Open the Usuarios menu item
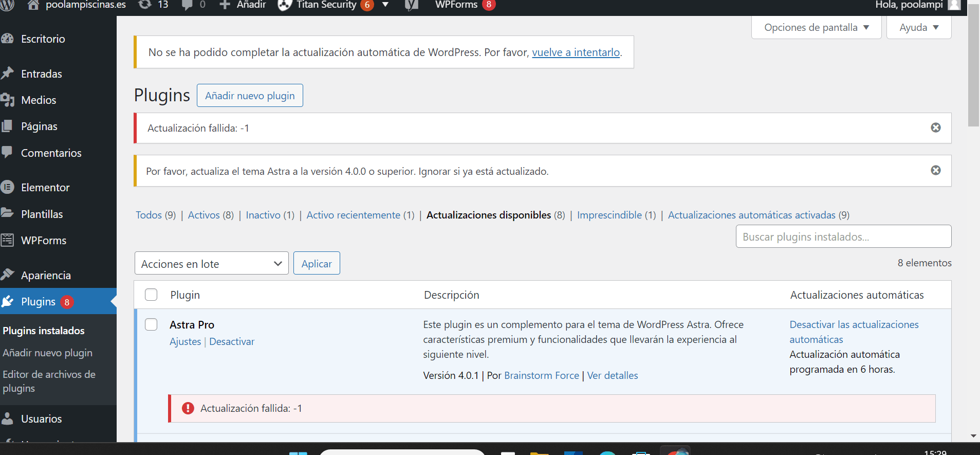 [x=41, y=418]
